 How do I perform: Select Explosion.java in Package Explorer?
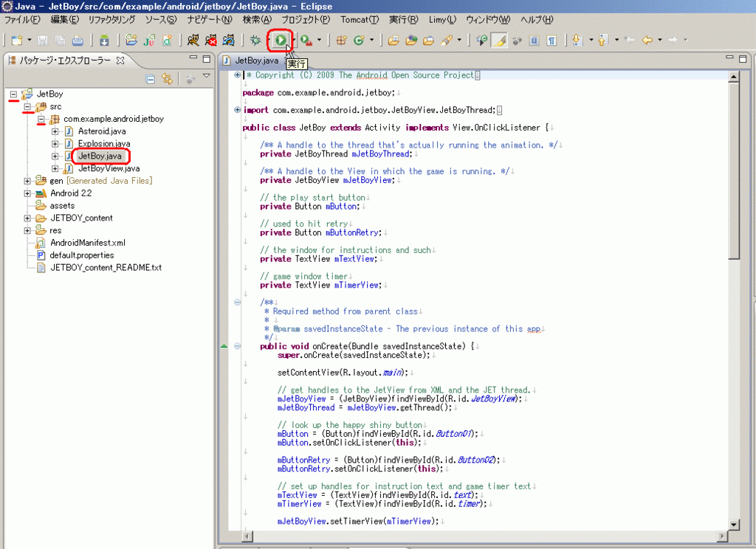pos(104,144)
